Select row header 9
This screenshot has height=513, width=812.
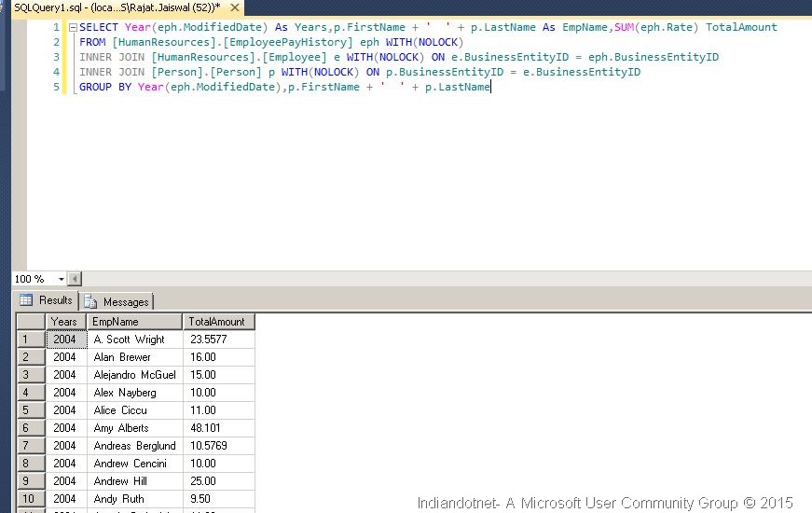[31, 480]
